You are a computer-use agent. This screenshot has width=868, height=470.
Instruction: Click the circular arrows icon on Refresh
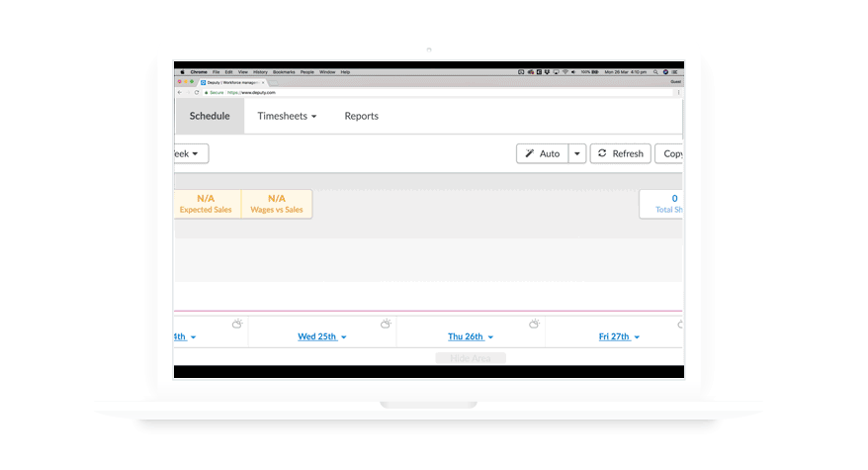click(603, 153)
